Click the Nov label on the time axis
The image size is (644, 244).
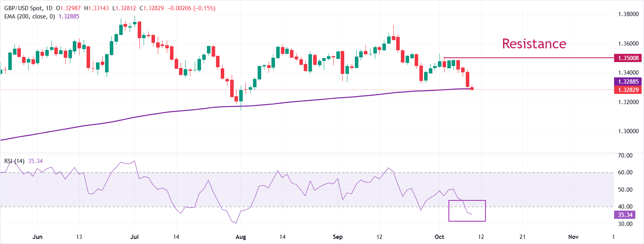point(573,237)
